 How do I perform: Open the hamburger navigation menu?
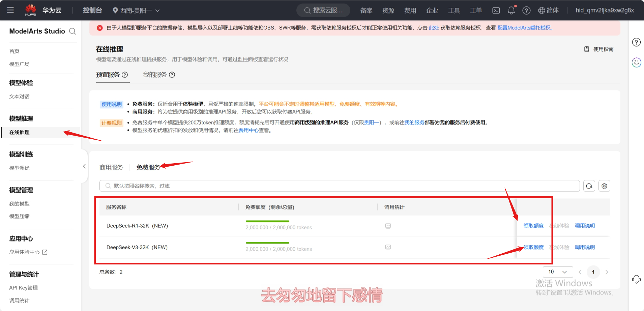(10, 10)
